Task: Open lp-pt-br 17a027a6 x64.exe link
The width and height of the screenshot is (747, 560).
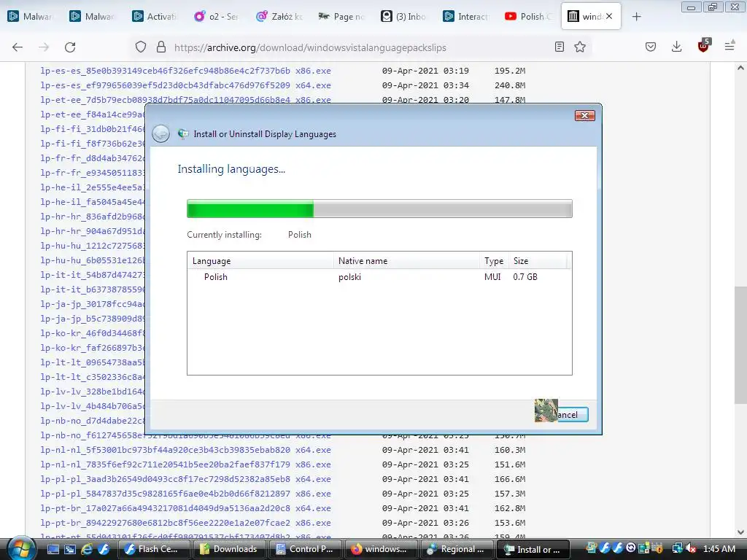Action: click(x=185, y=508)
